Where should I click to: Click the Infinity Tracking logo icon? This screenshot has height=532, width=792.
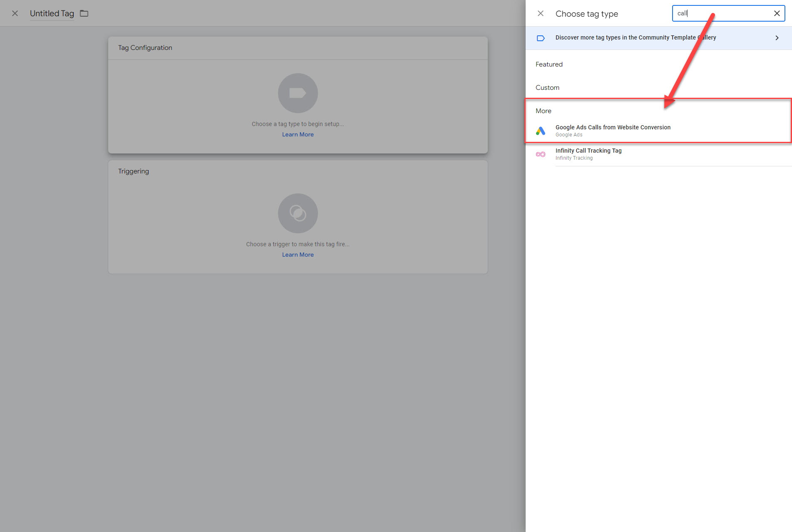point(540,154)
